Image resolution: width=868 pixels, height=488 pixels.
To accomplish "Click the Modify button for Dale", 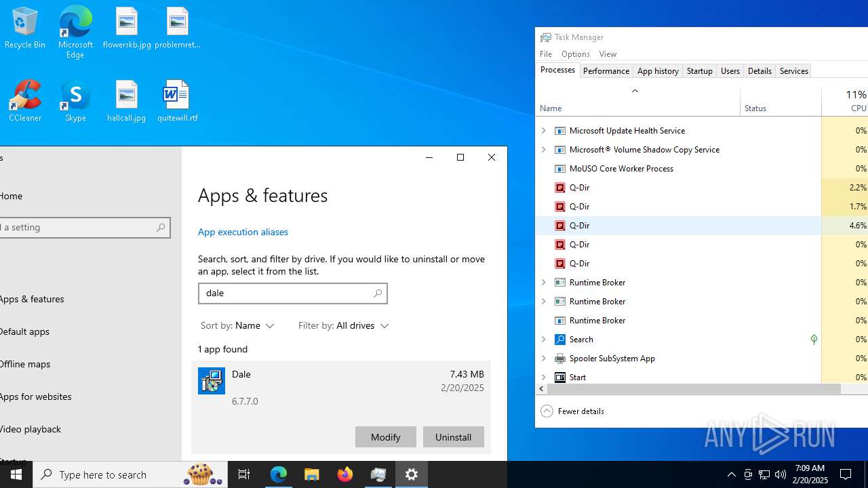I will (385, 437).
